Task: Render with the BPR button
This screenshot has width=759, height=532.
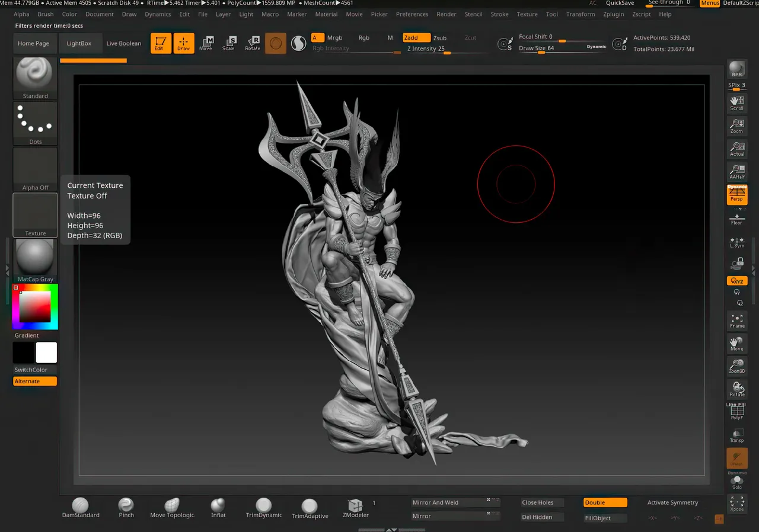Action: pos(737,69)
